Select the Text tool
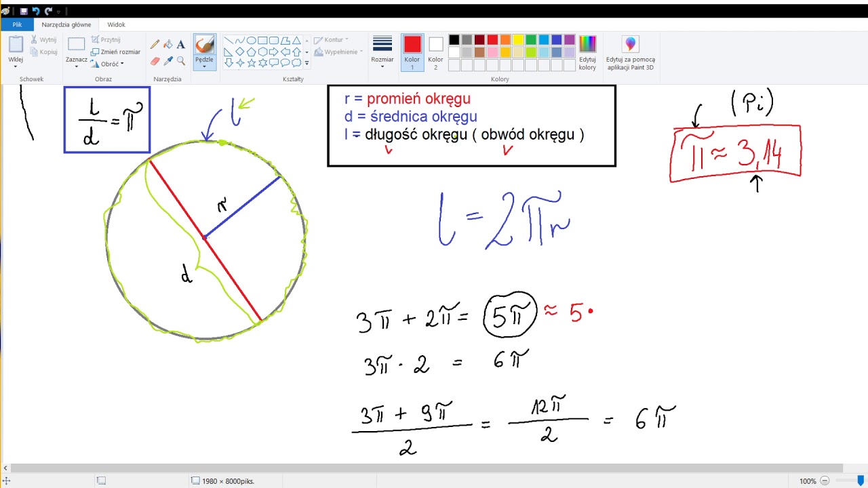The width and height of the screenshot is (868, 488). (x=180, y=45)
